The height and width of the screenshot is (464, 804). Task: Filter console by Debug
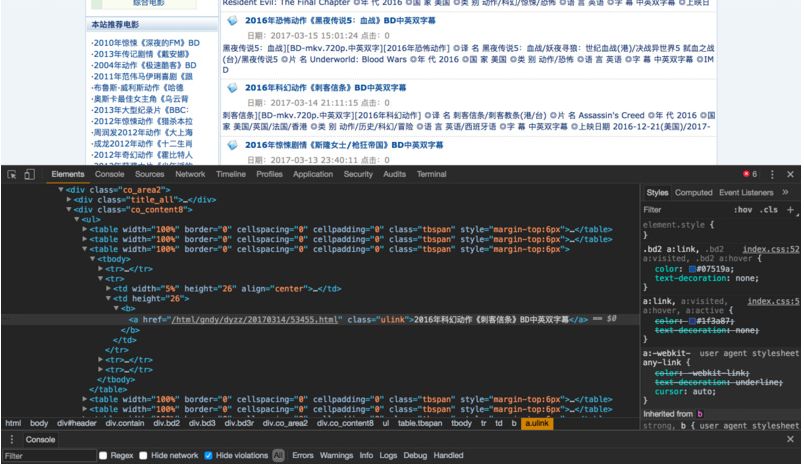click(x=415, y=455)
